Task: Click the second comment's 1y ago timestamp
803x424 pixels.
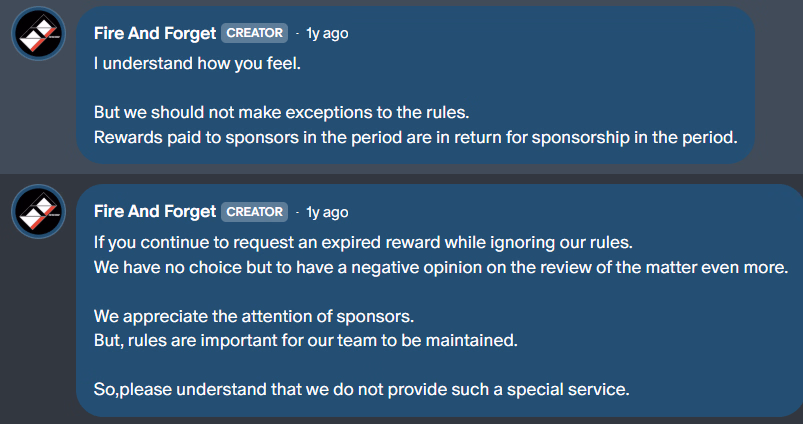Action: tap(327, 212)
